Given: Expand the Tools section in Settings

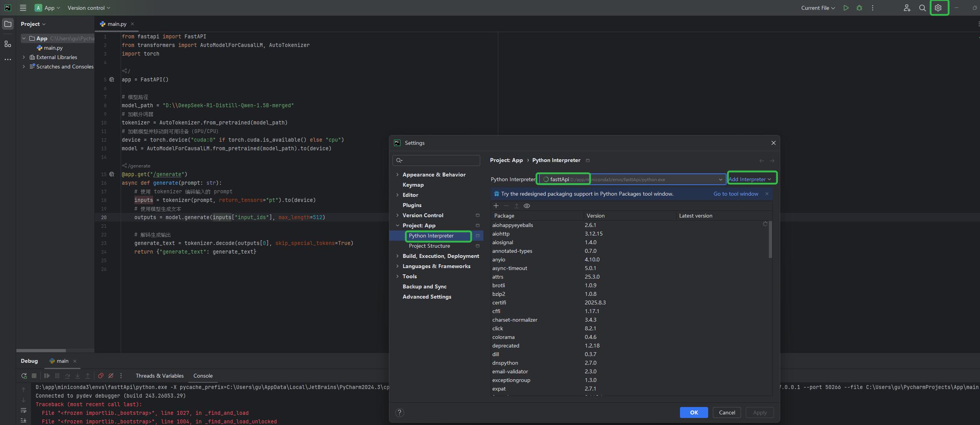Looking at the screenshot, I should click(x=398, y=276).
